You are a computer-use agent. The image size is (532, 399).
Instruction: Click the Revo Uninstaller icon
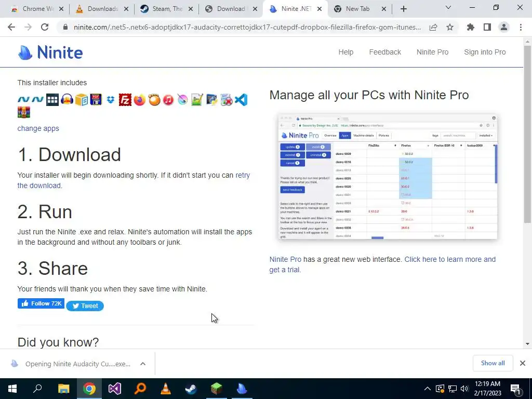[227, 100]
